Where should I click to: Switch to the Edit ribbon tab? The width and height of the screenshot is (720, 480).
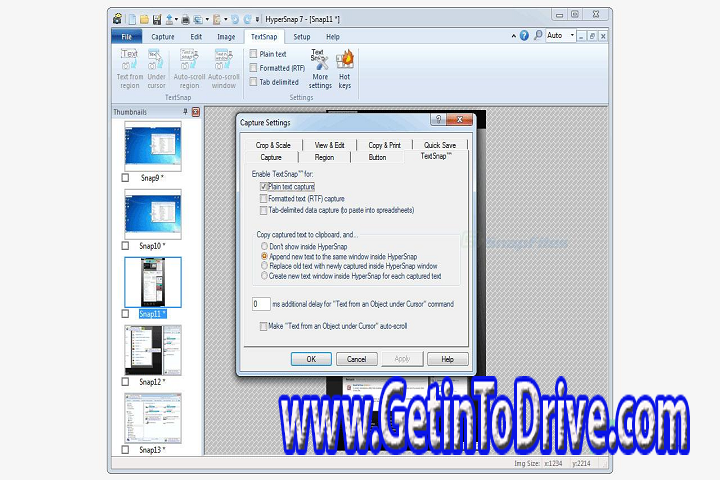(196, 37)
